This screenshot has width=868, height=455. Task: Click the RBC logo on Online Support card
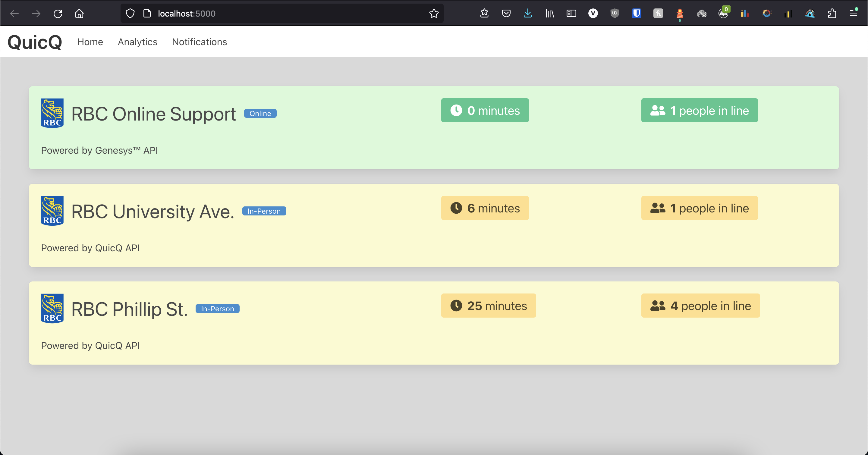click(x=52, y=113)
